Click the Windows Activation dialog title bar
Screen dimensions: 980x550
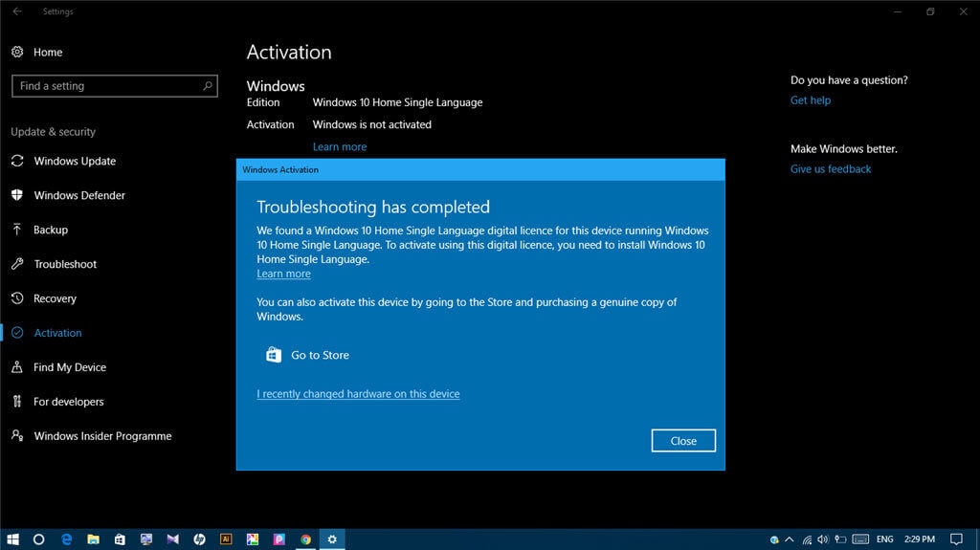[480, 169]
